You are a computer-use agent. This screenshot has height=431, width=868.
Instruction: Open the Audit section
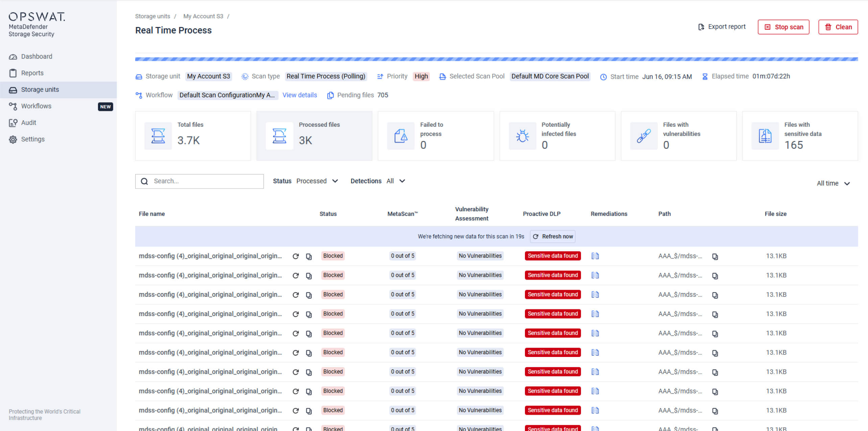coord(29,122)
